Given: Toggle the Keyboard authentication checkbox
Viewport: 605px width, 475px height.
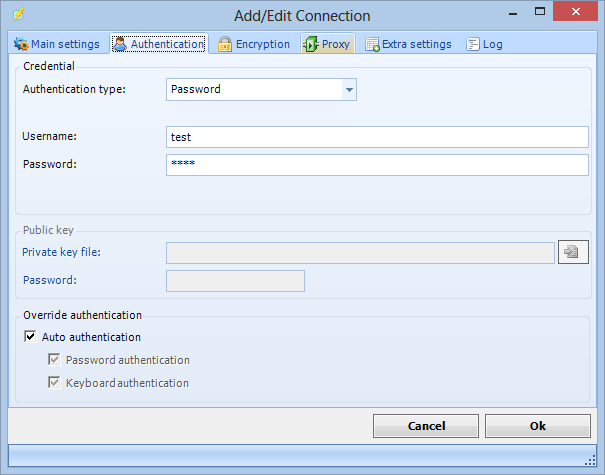Looking at the screenshot, I should (x=54, y=383).
